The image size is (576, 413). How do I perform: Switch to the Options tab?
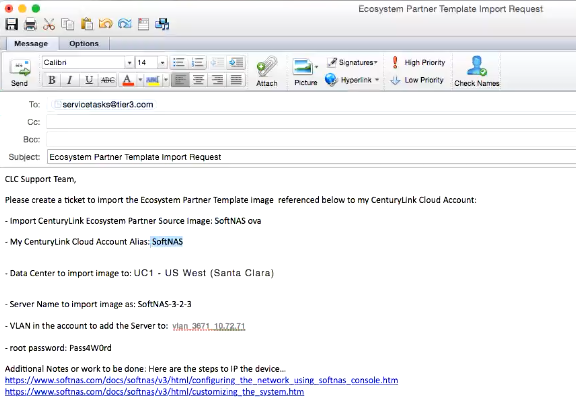pyautogui.click(x=84, y=43)
